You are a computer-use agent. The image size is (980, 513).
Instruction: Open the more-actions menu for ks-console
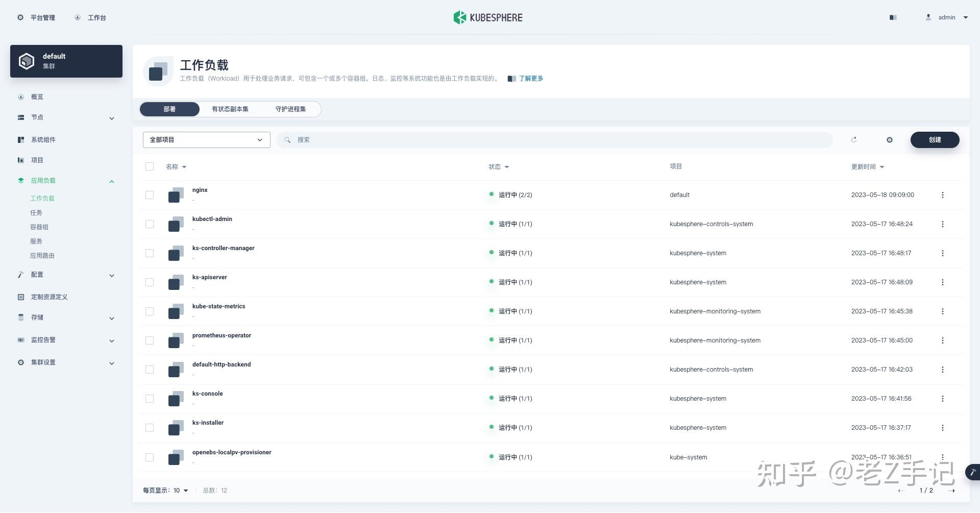tap(943, 399)
